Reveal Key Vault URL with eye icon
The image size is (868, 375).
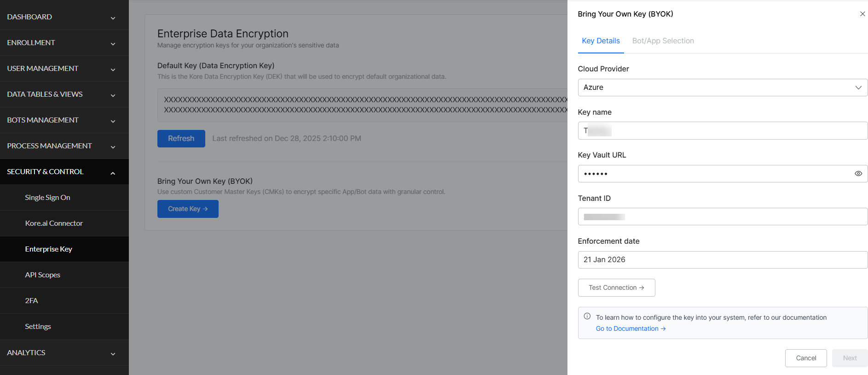858,174
